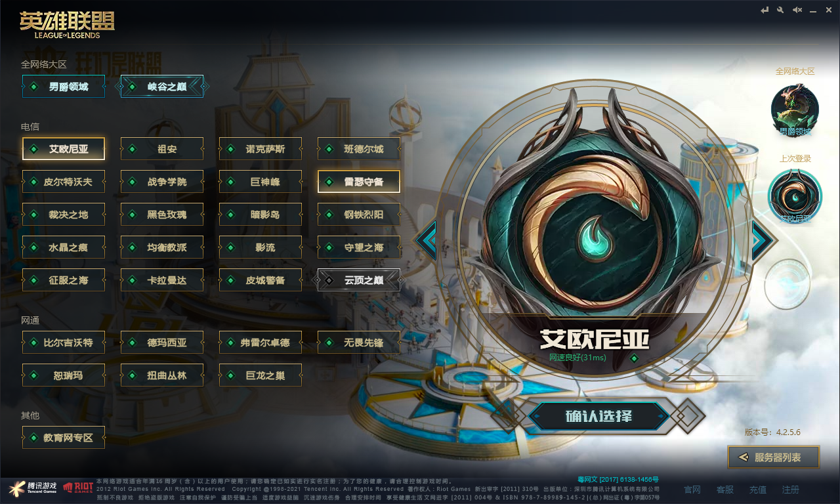Toggle the mute sound speaker icon
This screenshot has width=840, height=504.
[797, 10]
